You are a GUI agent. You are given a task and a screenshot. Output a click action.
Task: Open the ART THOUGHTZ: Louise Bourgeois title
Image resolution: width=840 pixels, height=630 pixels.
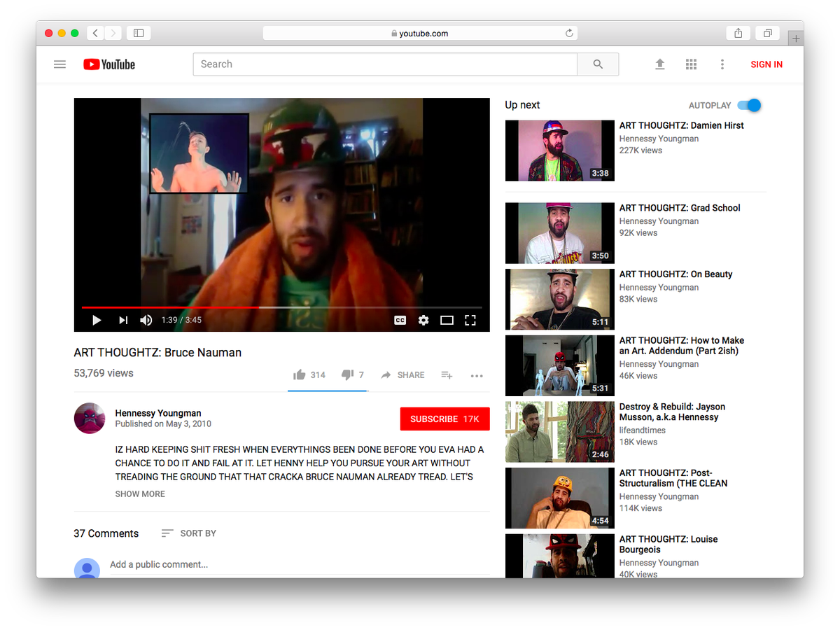(668, 544)
